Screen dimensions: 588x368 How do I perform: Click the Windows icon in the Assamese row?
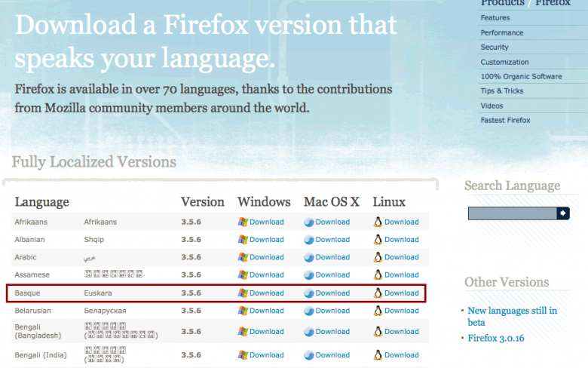(x=243, y=275)
